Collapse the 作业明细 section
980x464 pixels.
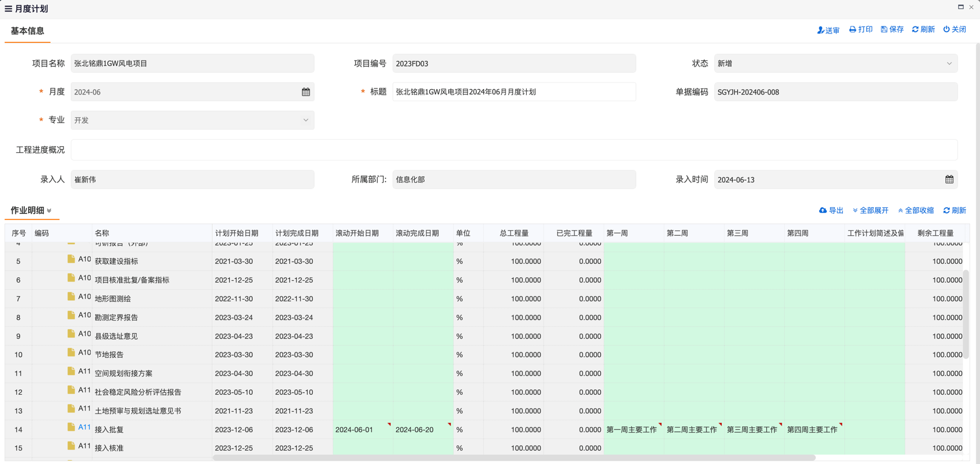pos(49,211)
